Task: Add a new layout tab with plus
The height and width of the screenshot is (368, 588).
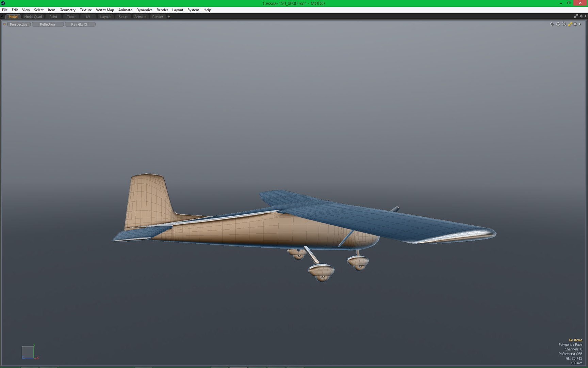Action: (x=169, y=17)
